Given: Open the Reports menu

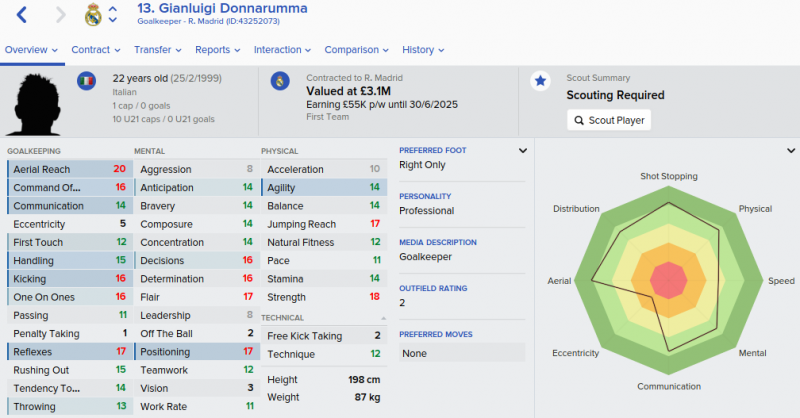Looking at the screenshot, I should point(217,50).
